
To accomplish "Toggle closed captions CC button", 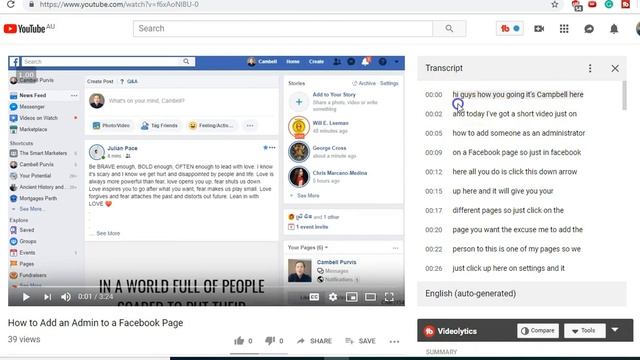I will pyautogui.click(x=314, y=297).
